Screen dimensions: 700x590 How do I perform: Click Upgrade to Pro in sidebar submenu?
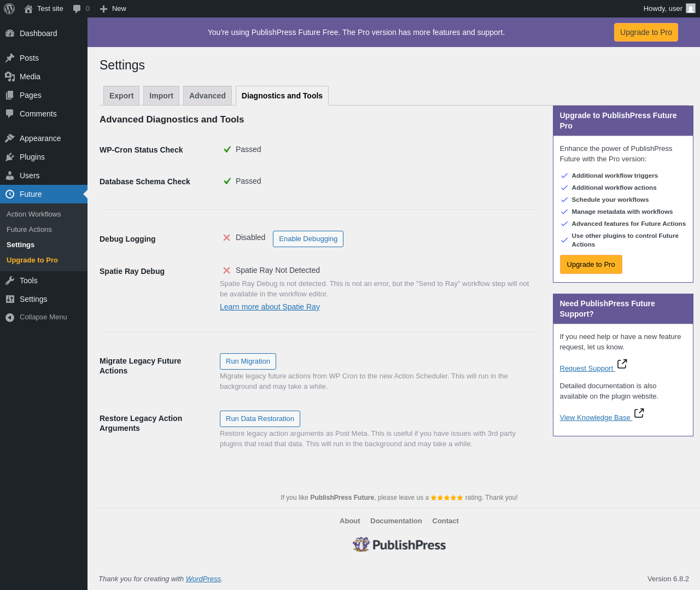32,260
